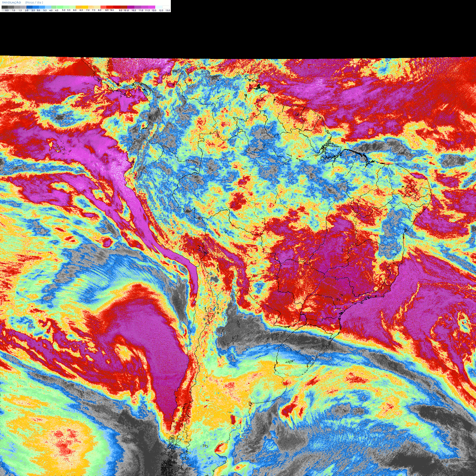Pick the brightest magenta swatch near 12.0
The height and width of the screenshot is (476, 476).
[x=152, y=7]
